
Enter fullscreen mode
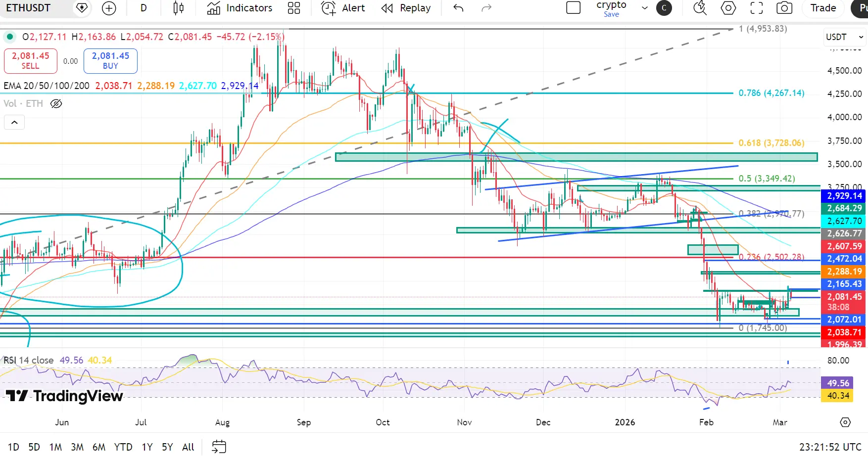[757, 8]
